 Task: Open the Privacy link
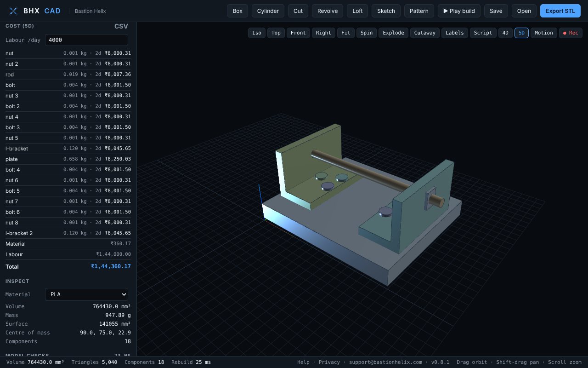point(329,362)
